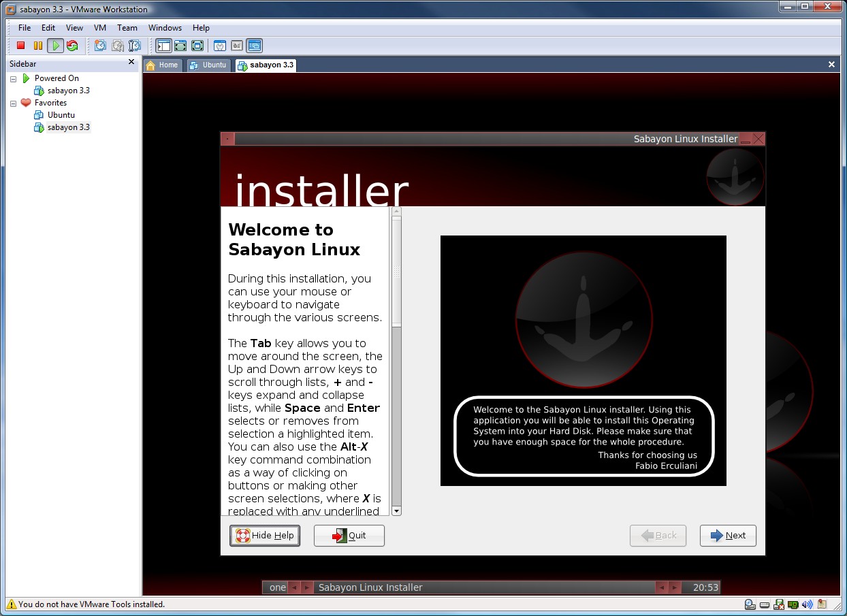Open the File menu
Viewport: 847px width, 616px height.
[25, 28]
